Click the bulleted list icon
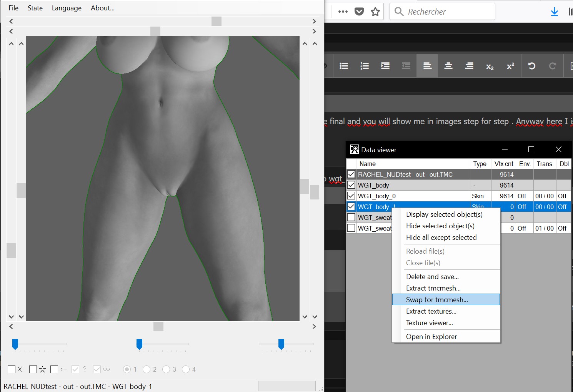Viewport: 573px width, 392px height. coord(344,66)
